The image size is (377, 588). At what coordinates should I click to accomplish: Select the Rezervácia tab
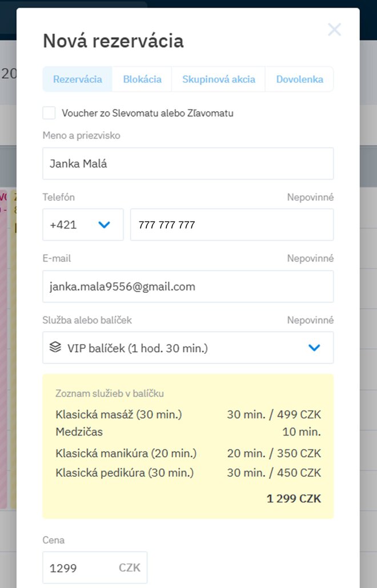point(78,79)
